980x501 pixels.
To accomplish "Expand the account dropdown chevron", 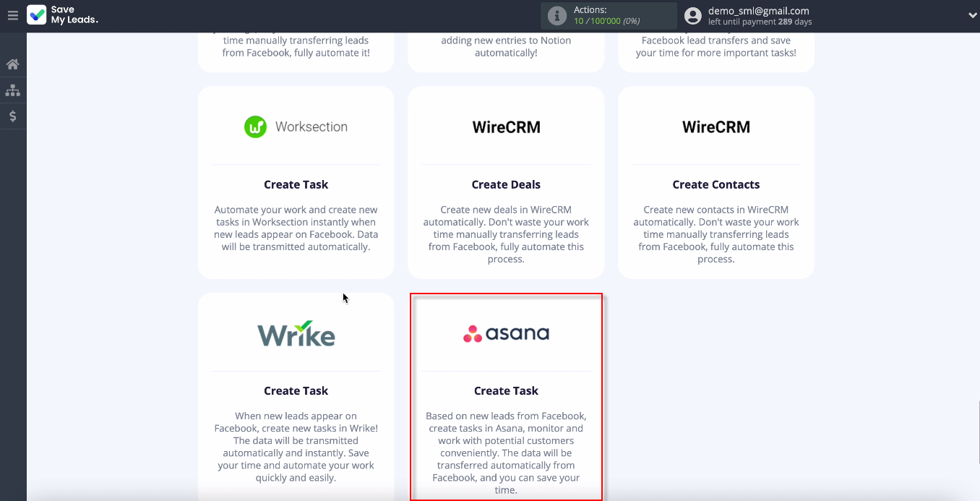I will pos(972,15).
